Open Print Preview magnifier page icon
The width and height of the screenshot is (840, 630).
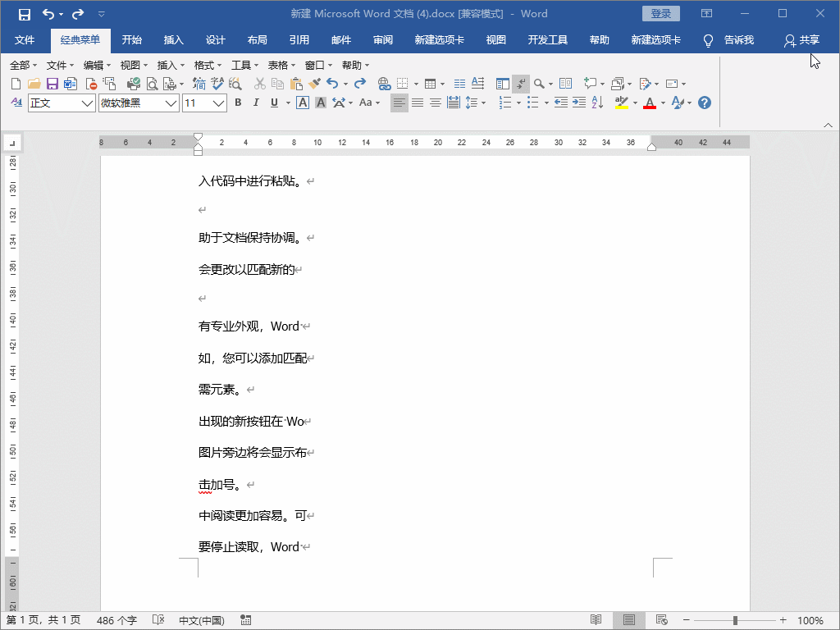(x=153, y=84)
